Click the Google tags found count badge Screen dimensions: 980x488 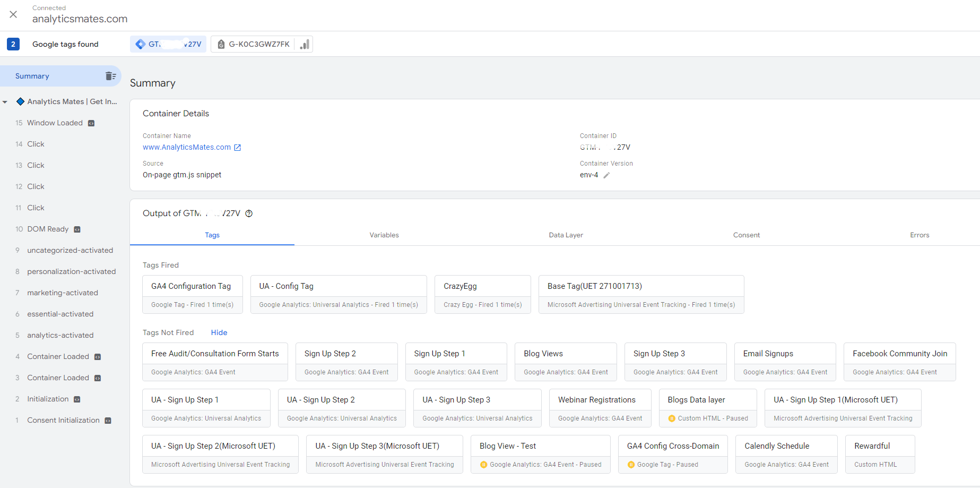[x=13, y=44]
